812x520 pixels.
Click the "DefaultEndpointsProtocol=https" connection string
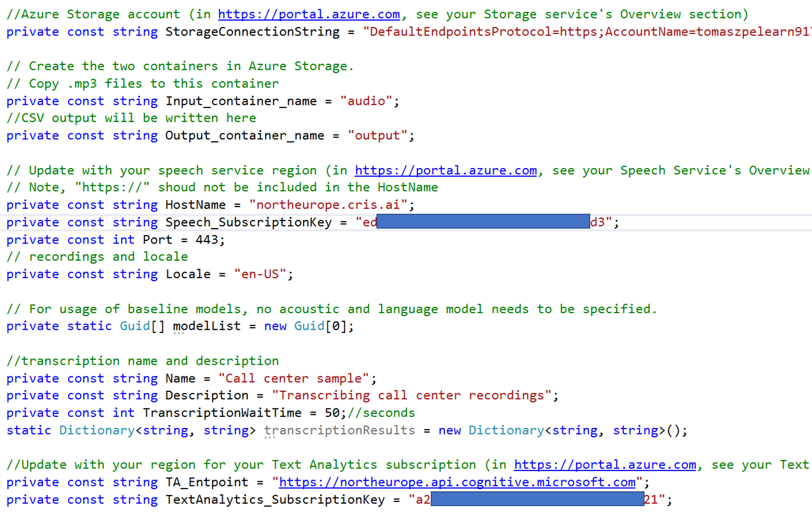[x=587, y=32]
